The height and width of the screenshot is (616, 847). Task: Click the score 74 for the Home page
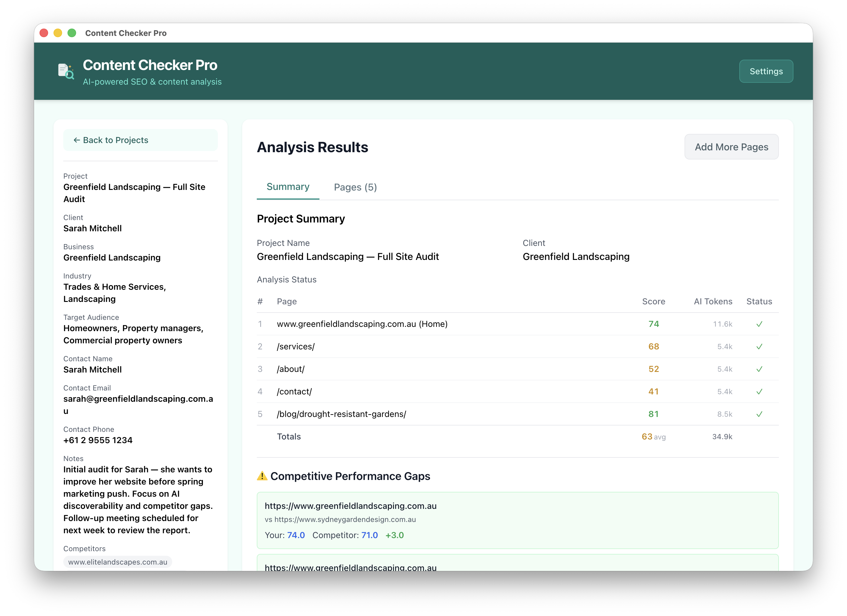[x=654, y=324]
